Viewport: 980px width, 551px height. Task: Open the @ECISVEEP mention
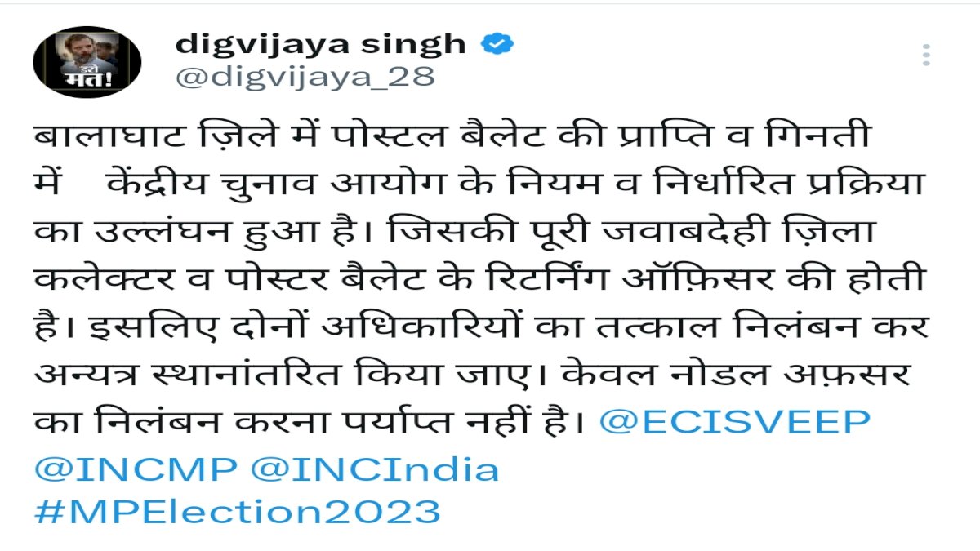tap(735, 422)
